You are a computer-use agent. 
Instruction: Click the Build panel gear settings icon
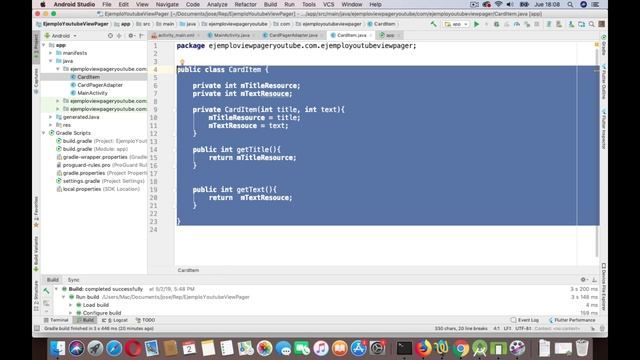tap(583, 280)
